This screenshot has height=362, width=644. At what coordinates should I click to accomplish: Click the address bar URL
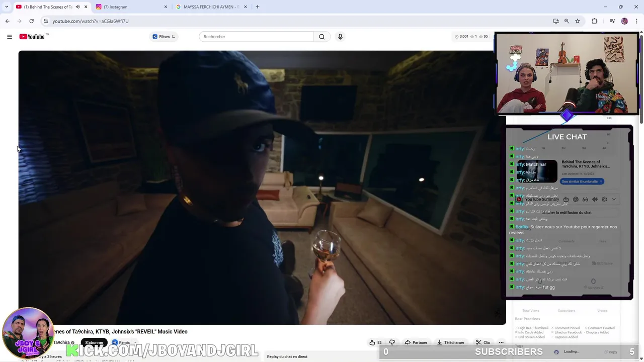point(91,21)
